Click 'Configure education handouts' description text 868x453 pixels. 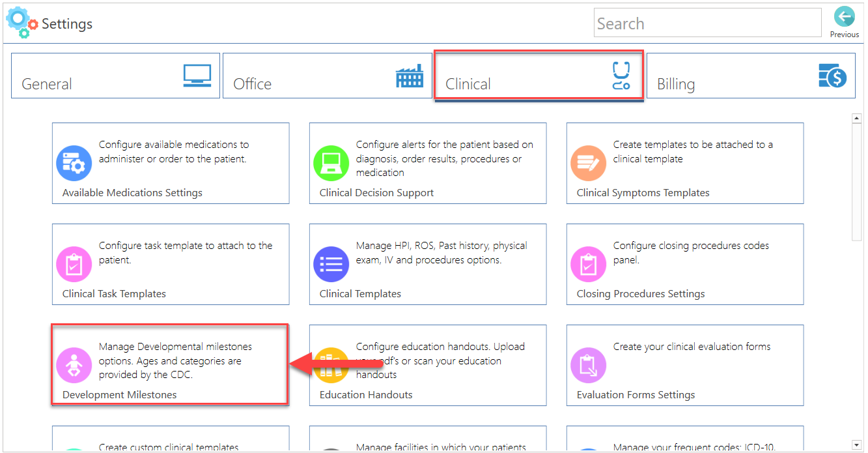point(440,360)
